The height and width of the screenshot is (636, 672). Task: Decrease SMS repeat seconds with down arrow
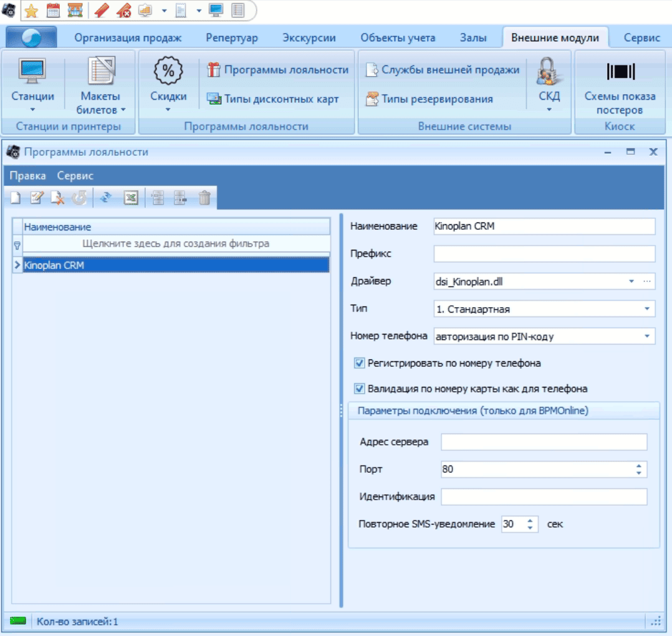(530, 528)
